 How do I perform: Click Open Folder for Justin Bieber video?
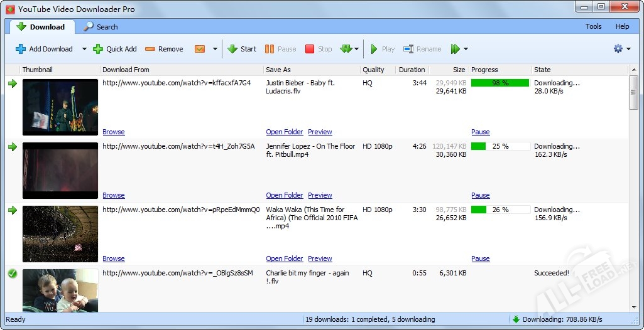tap(284, 132)
